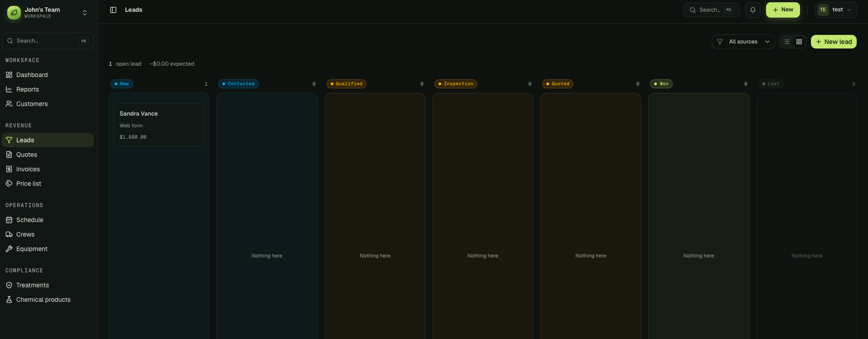This screenshot has height=339, width=868.
Task: Click the Inspection stage badge
Action: tap(456, 84)
